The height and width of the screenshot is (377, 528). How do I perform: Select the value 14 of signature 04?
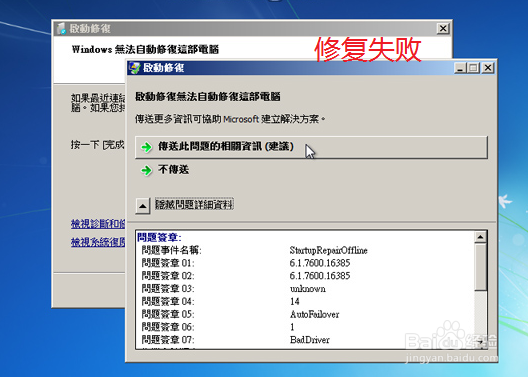point(295,301)
